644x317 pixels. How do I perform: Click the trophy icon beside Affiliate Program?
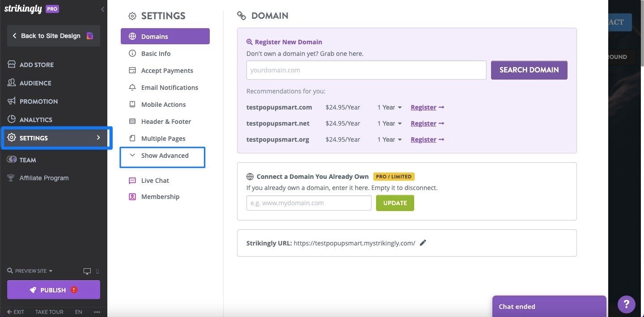11,178
